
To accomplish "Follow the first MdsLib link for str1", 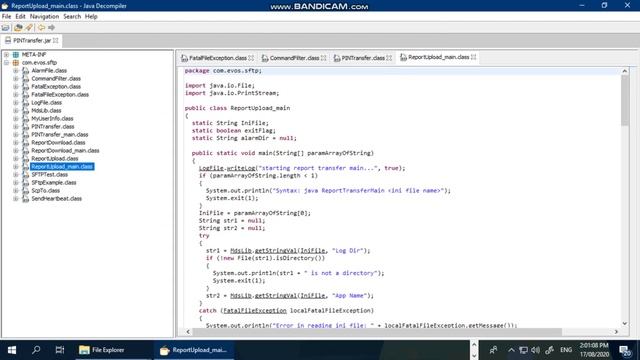I will [x=241, y=251].
